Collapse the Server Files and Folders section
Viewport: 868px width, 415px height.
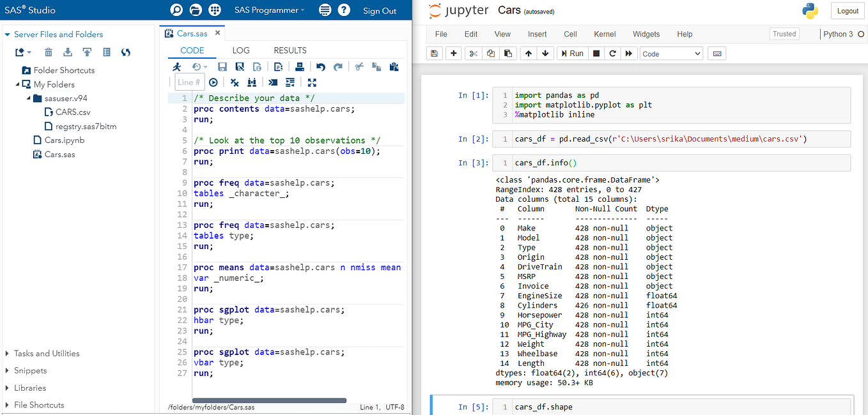tap(6, 34)
